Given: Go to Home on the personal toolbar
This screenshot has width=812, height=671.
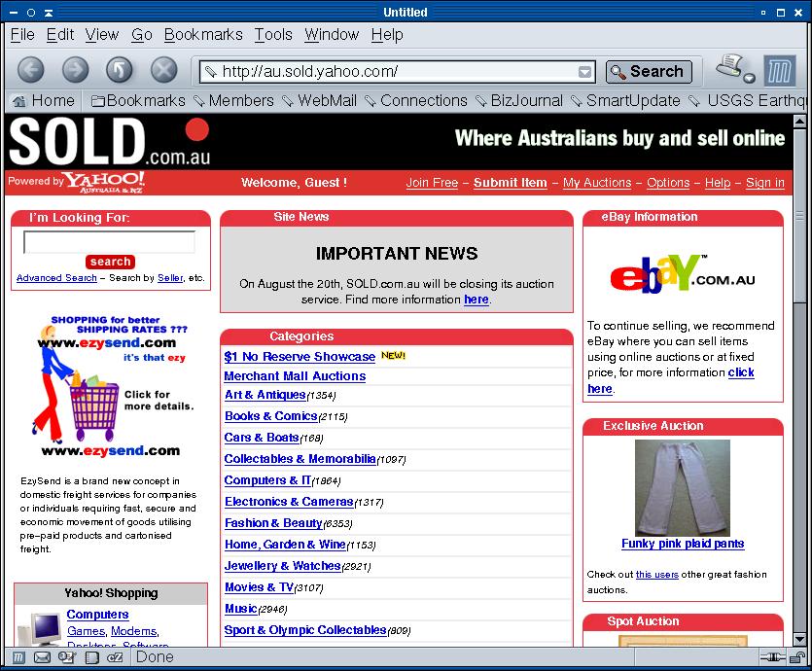Looking at the screenshot, I should 44,100.
